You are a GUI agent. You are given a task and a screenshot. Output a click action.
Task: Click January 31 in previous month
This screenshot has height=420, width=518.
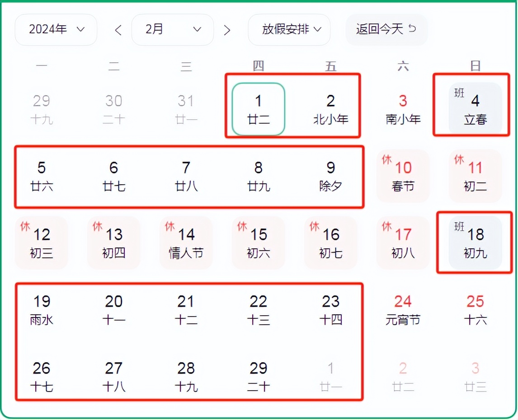pos(186,109)
